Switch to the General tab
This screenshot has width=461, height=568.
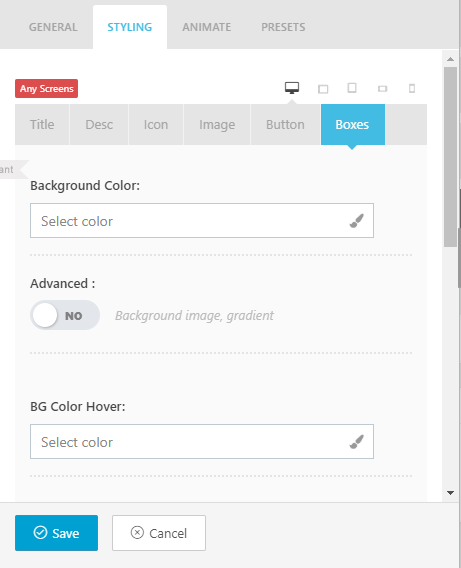pos(53,27)
